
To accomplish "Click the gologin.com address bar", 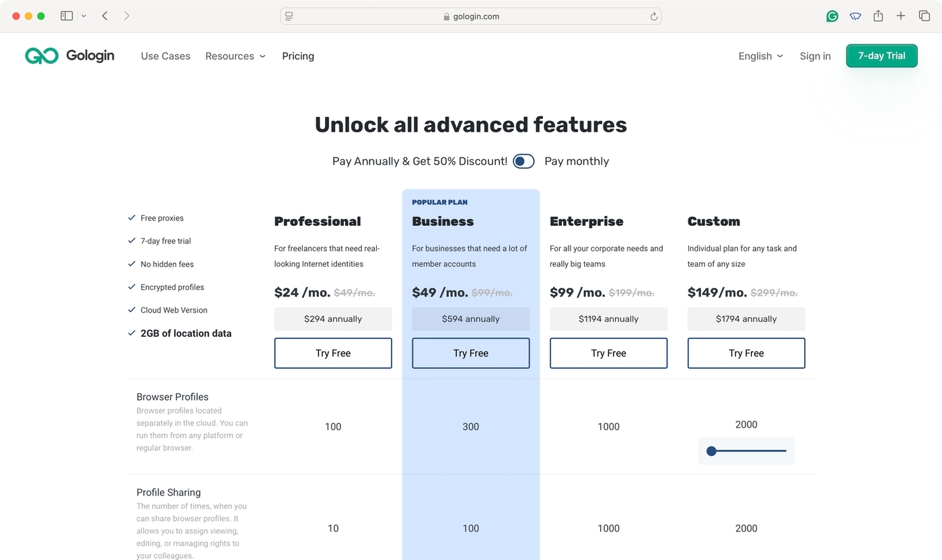I will pos(471,16).
